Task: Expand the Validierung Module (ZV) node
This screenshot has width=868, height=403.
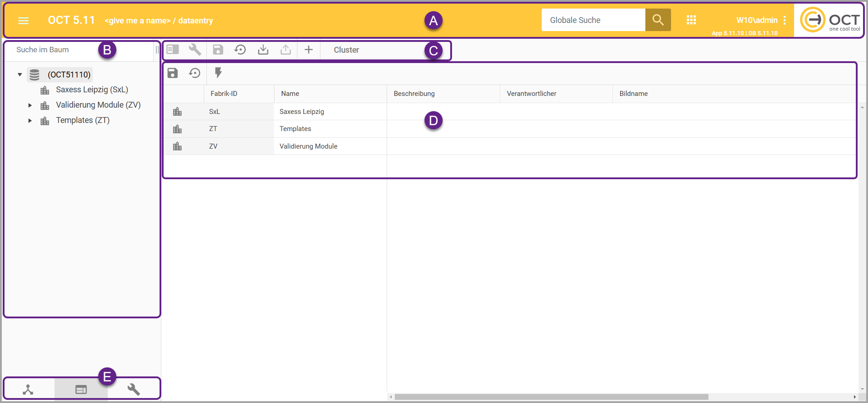Action: (x=30, y=105)
